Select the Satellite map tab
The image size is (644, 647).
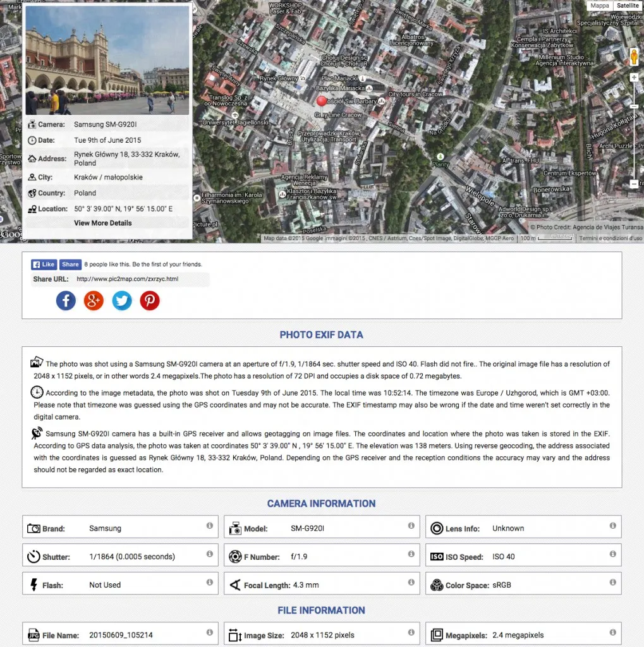point(627,6)
